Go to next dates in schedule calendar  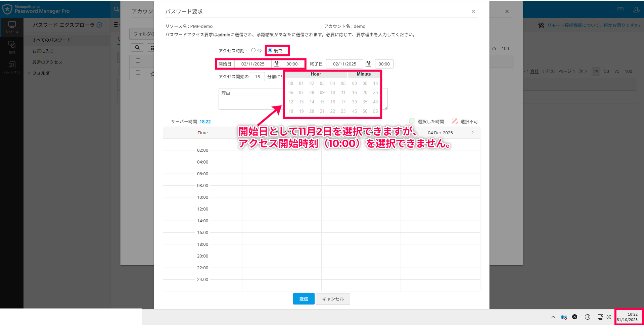472,132
